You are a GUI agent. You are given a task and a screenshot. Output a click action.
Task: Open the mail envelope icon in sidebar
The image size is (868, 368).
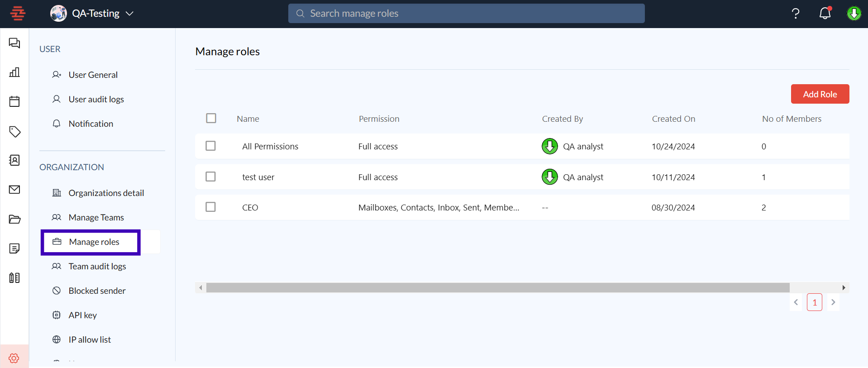[14, 190]
